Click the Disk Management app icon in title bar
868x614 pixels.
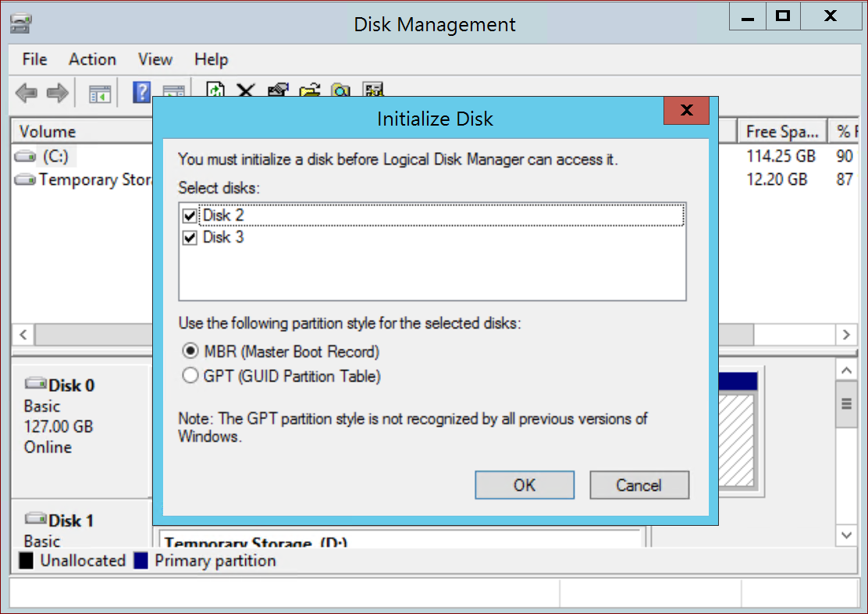(20, 23)
